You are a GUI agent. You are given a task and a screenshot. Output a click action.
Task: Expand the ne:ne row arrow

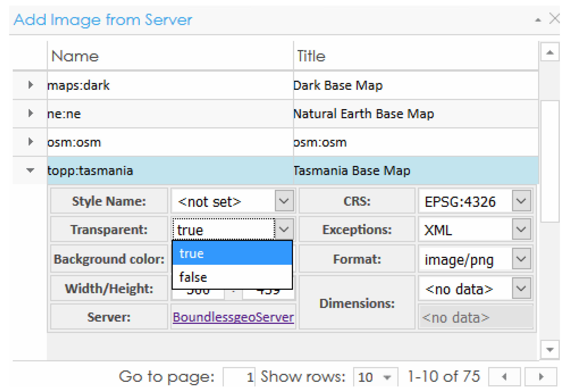pyautogui.click(x=30, y=114)
